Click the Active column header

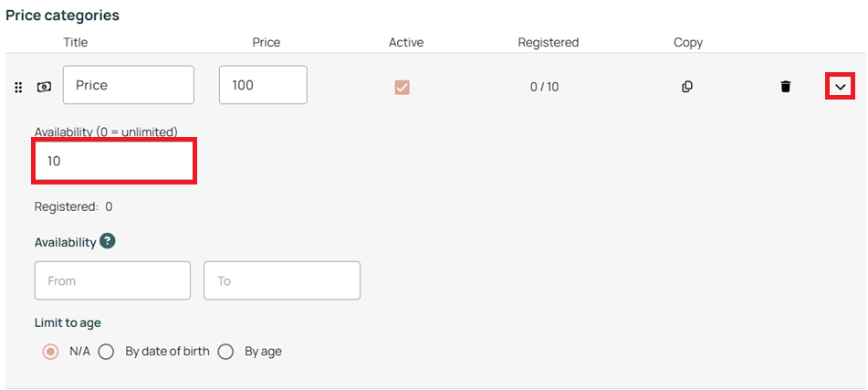point(406,42)
